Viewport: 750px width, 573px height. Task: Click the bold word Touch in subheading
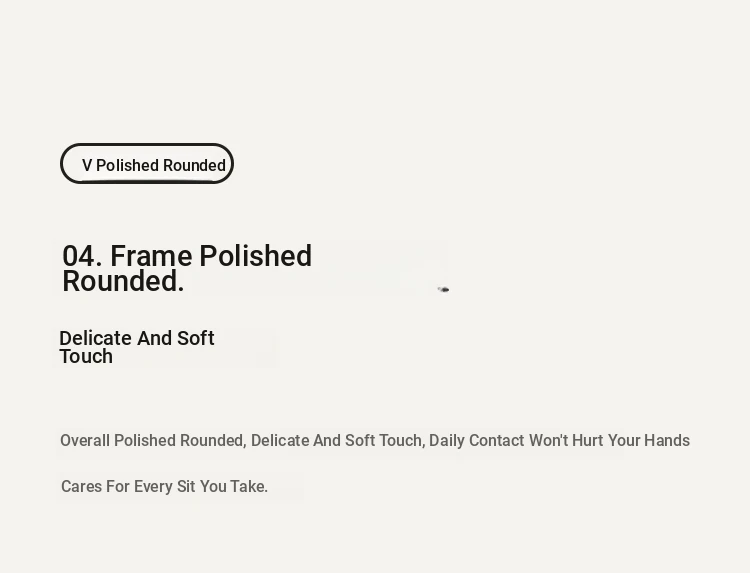point(86,357)
